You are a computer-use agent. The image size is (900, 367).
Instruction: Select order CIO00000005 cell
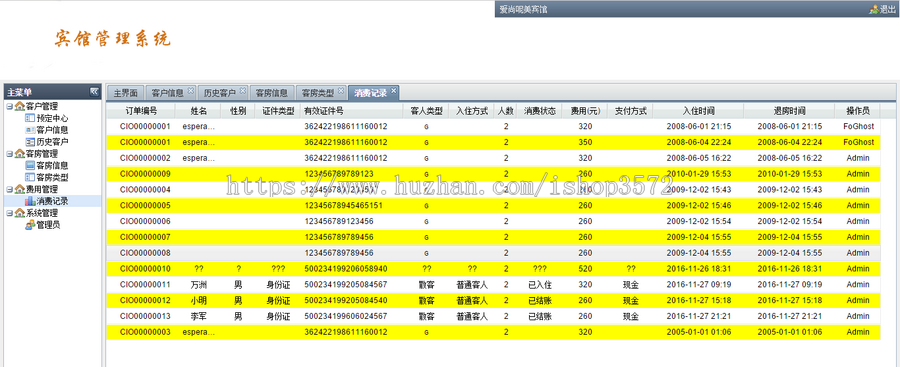click(145, 205)
